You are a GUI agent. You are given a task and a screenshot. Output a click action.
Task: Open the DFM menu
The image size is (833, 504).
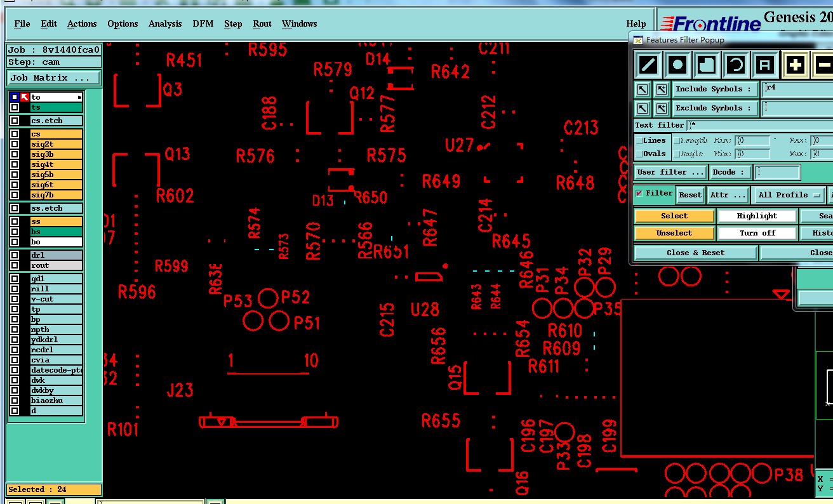(203, 24)
